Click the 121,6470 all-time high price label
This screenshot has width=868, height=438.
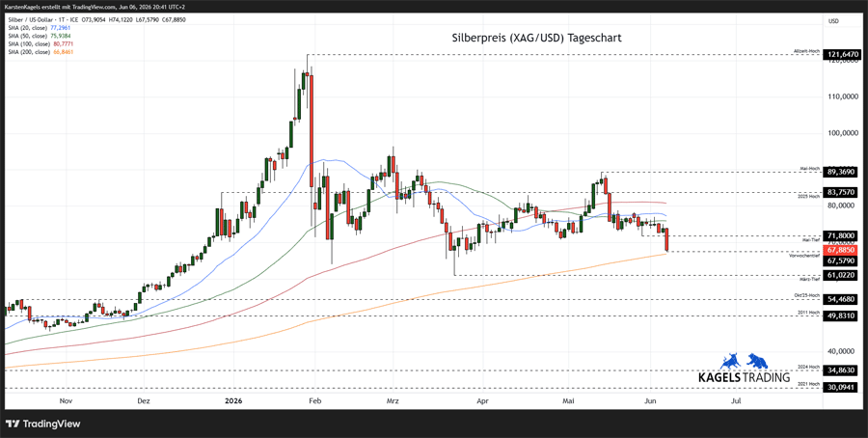click(843, 54)
